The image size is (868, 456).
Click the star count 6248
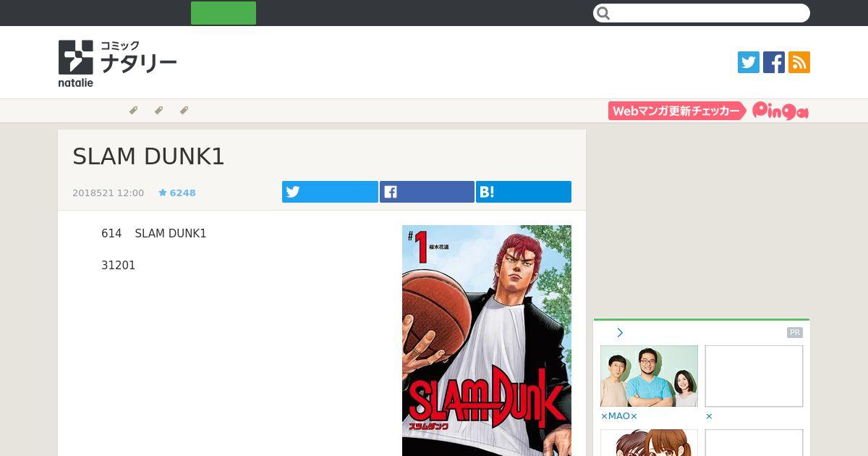click(x=177, y=193)
